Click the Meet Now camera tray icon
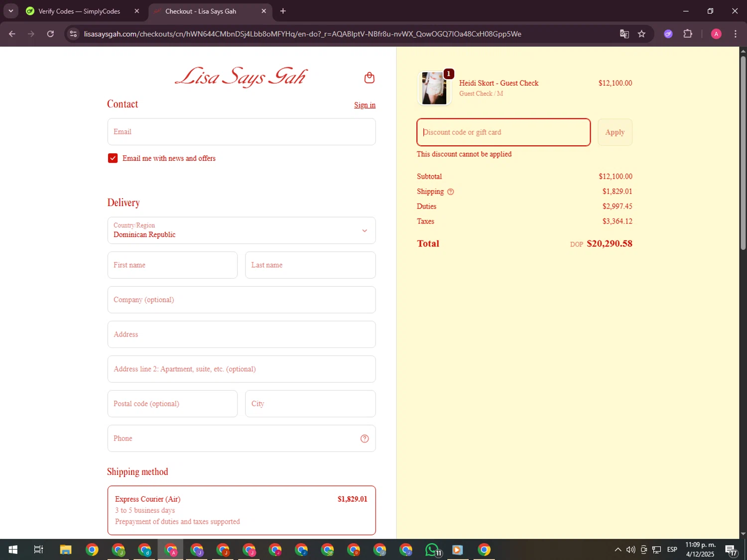 pyautogui.click(x=643, y=550)
